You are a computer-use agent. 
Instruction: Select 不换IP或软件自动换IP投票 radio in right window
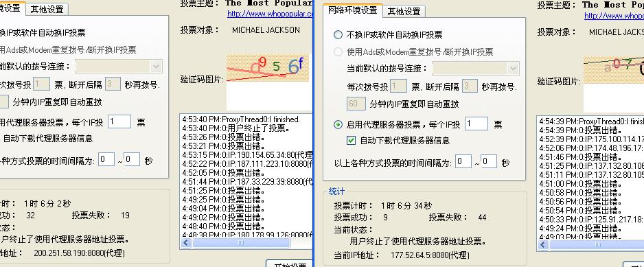338,35
